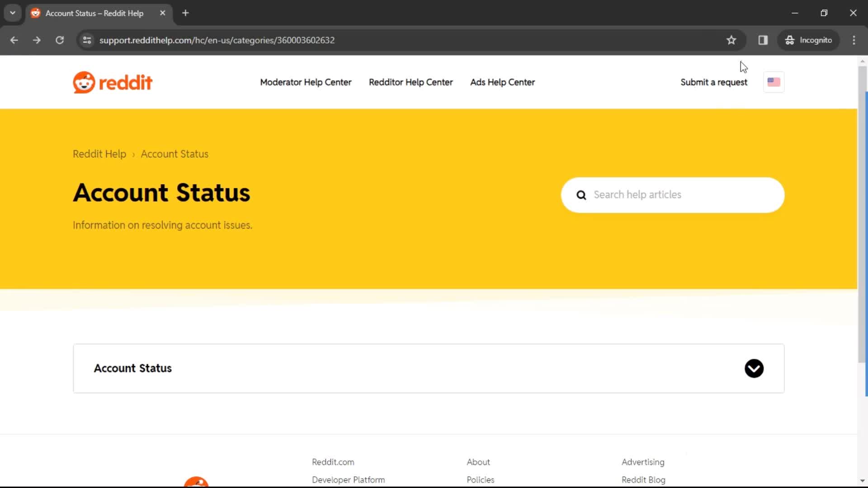The width and height of the screenshot is (868, 488).
Task: Open a new browser tab
Action: 185,13
